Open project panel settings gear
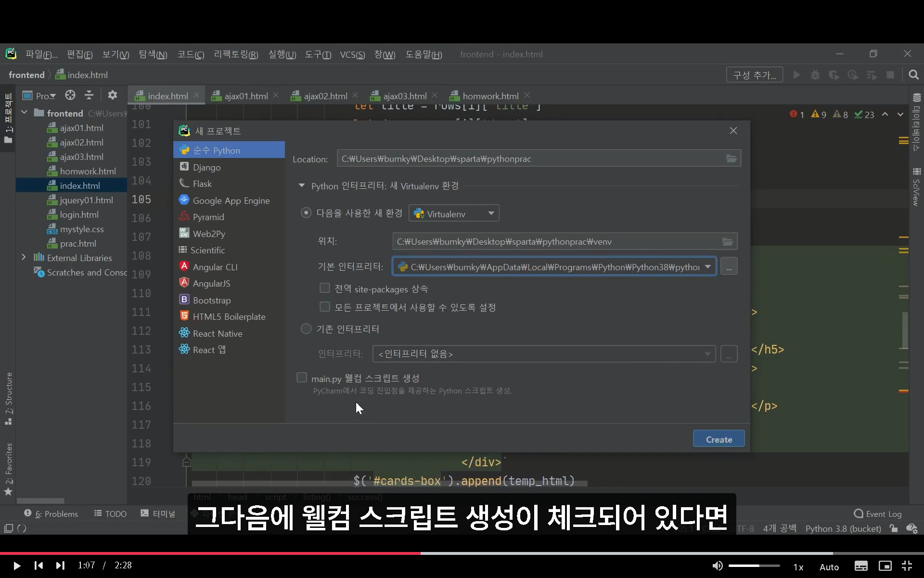This screenshot has height=578, width=924. point(113,95)
